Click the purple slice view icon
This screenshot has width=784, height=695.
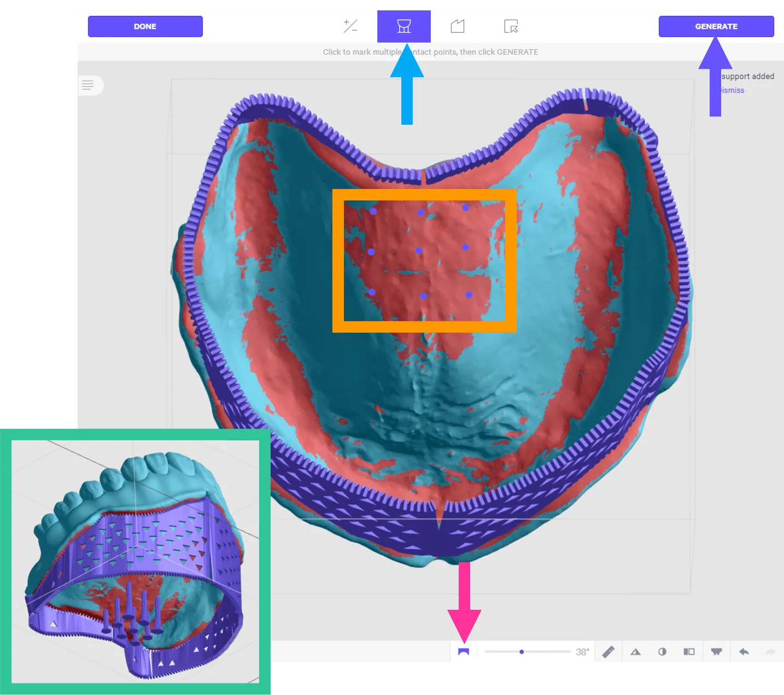pyautogui.click(x=464, y=651)
